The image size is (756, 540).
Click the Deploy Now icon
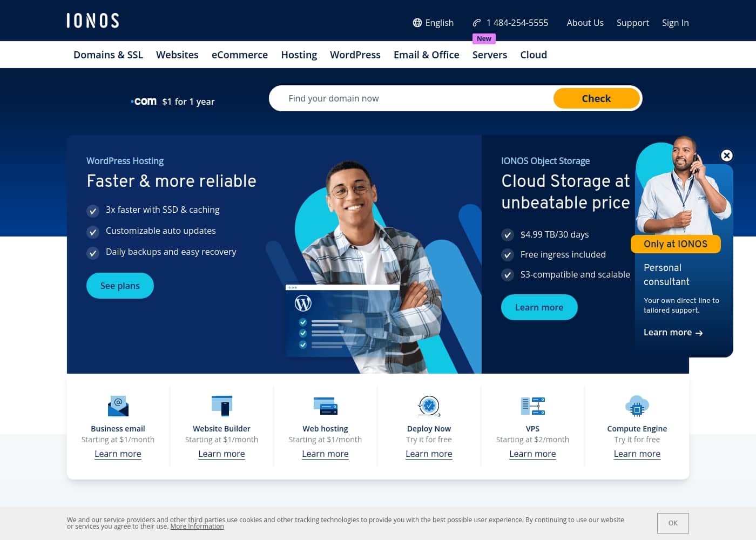(x=429, y=406)
